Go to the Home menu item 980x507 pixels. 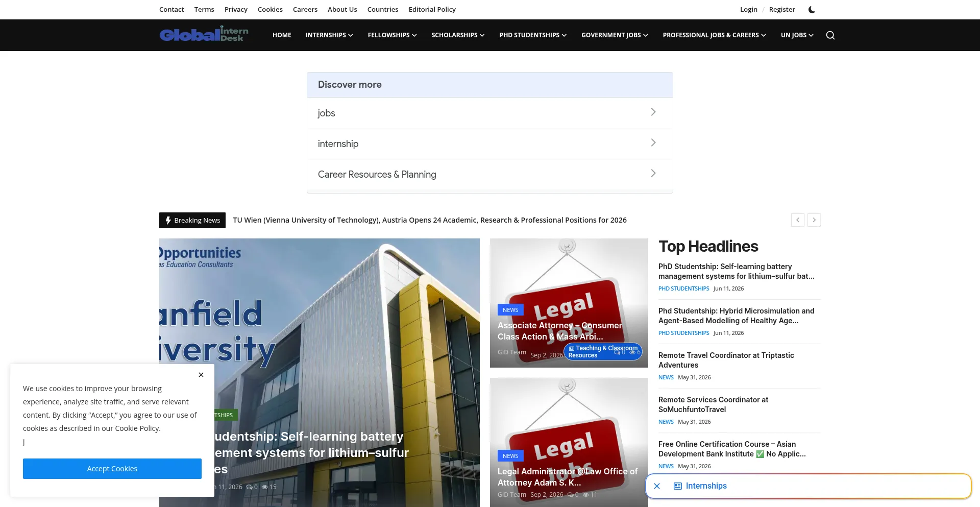coord(282,35)
